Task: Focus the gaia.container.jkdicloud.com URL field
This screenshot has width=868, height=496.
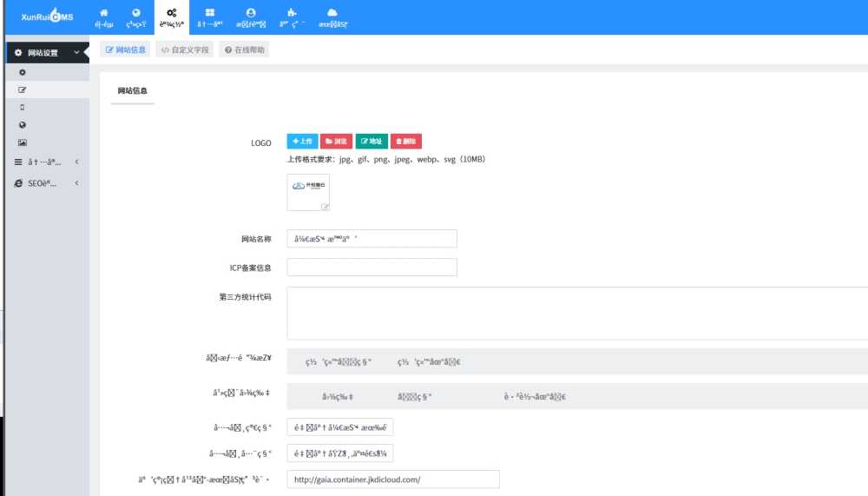Action: click(393, 479)
